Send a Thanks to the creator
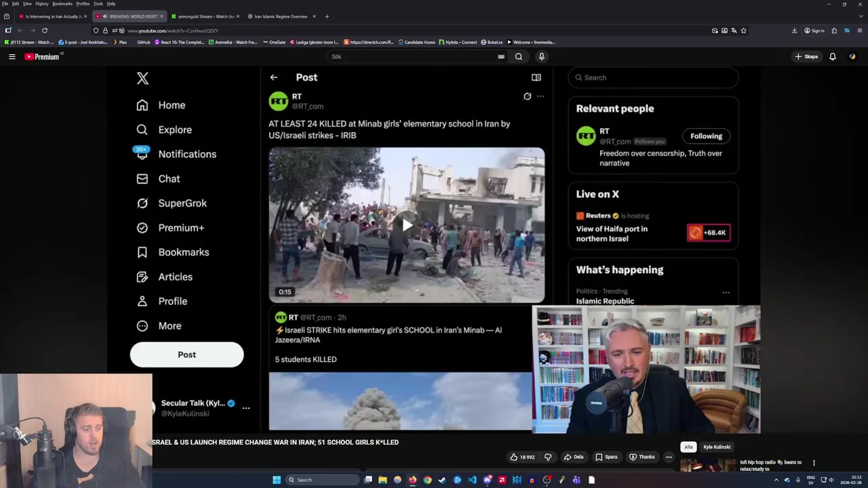Image resolution: width=868 pixels, height=488 pixels. point(642,457)
